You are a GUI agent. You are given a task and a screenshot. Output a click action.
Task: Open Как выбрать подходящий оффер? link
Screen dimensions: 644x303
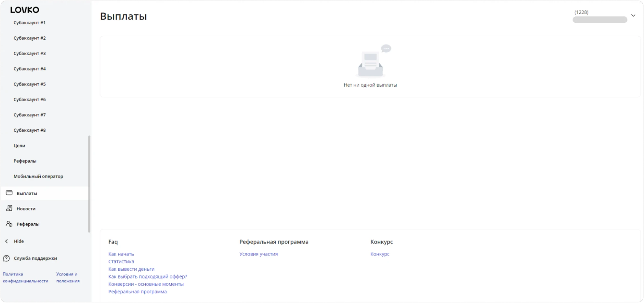click(148, 277)
